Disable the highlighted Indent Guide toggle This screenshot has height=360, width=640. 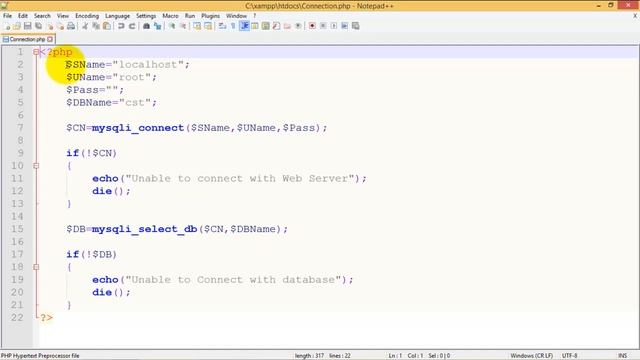pyautogui.click(x=244, y=26)
